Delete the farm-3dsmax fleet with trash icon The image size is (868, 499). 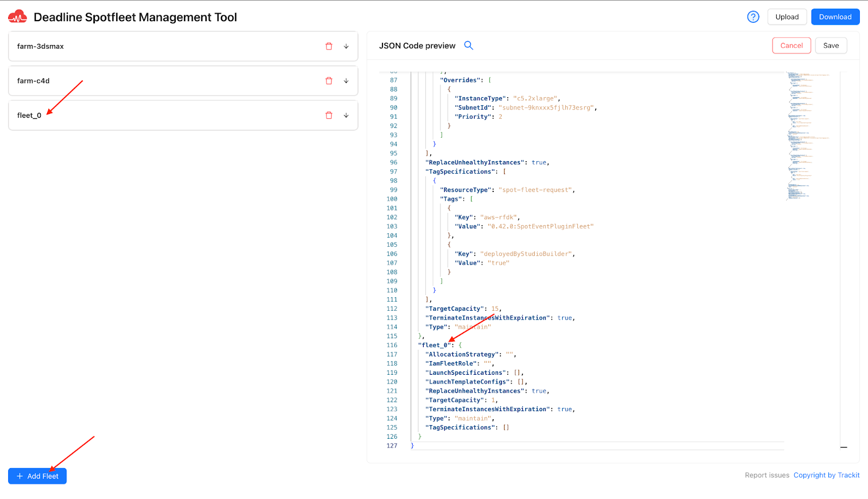click(x=329, y=46)
